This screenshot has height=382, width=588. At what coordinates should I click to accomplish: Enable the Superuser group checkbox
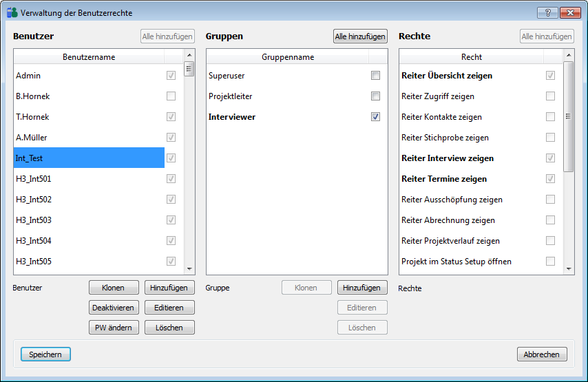(375, 76)
